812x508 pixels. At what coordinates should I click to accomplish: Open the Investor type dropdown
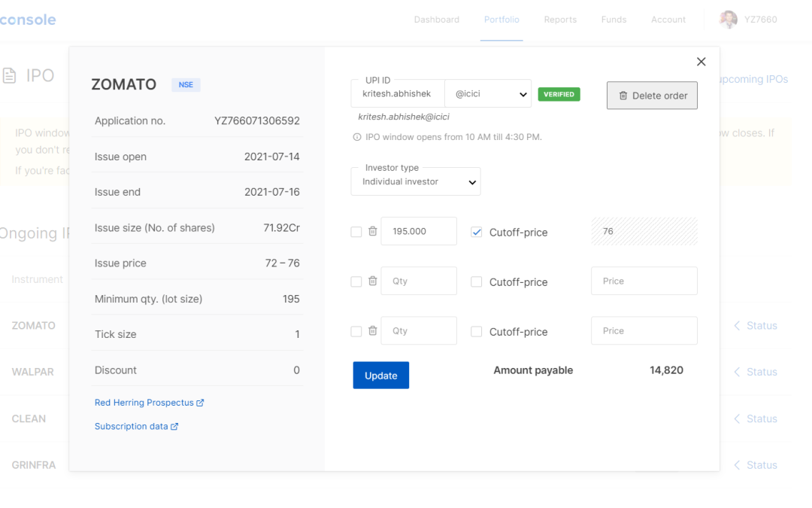[x=416, y=181]
